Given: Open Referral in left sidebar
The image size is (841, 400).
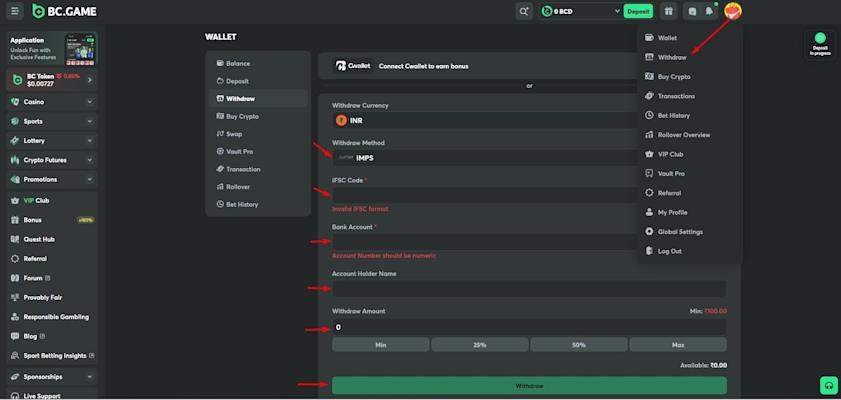Looking at the screenshot, I should click(x=51, y=258).
